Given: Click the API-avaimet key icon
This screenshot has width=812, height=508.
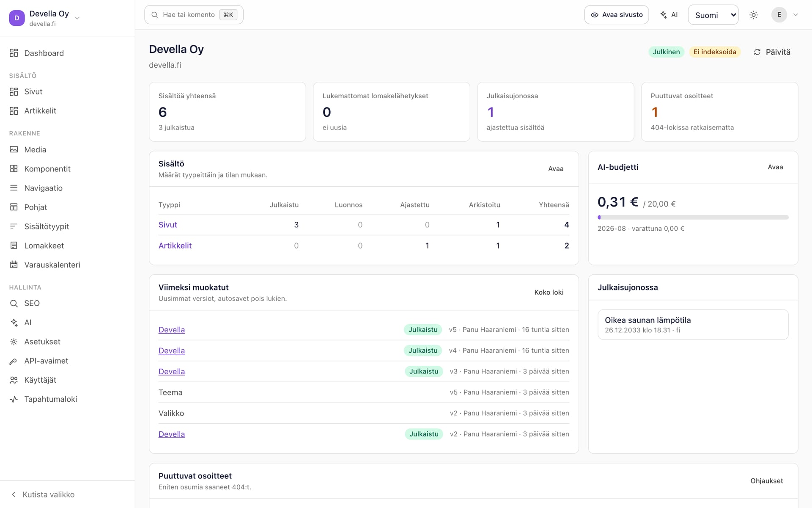Looking at the screenshot, I should coord(14,361).
